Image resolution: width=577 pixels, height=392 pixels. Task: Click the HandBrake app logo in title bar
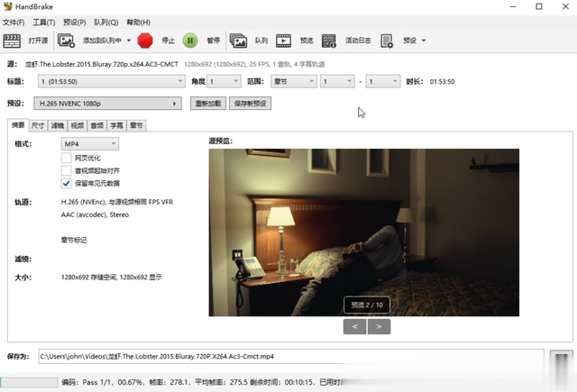coord(8,6)
